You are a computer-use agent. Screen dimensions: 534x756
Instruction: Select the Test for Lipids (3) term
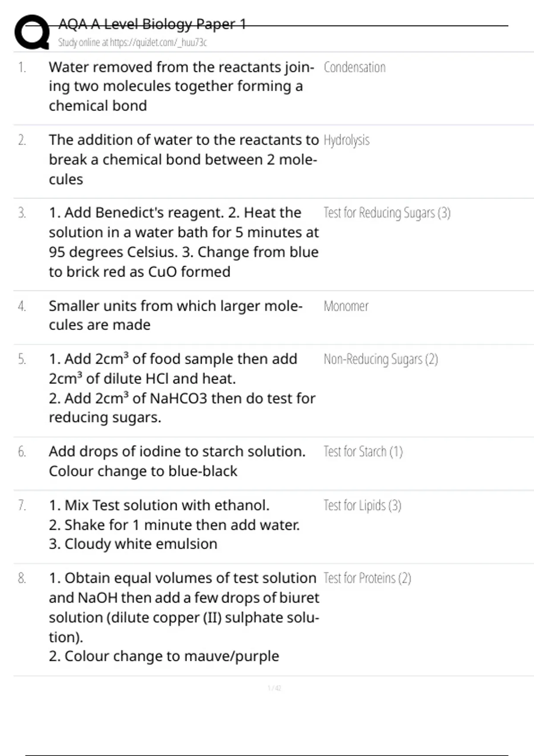click(362, 505)
